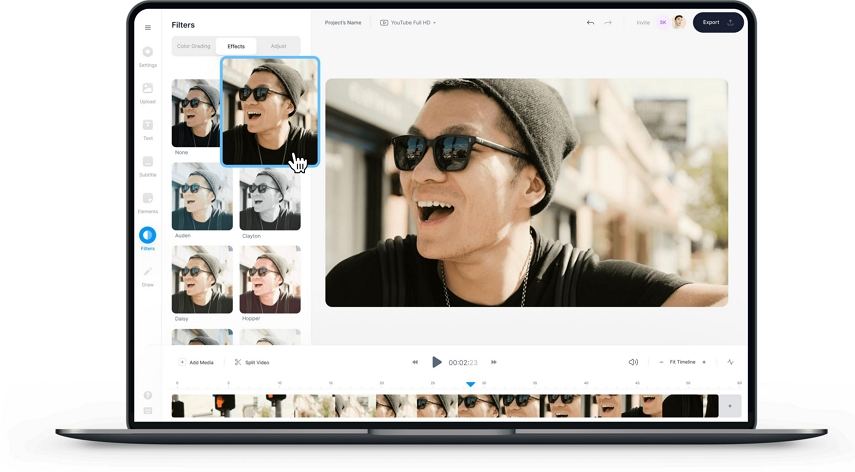Redo the last action
Screen dimensions: 855x472
click(x=607, y=22)
